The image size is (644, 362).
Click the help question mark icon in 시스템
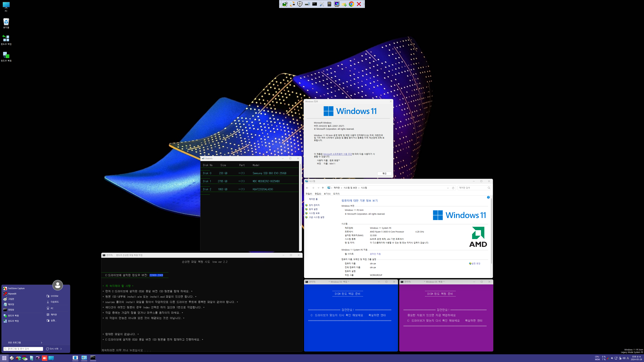tap(488, 197)
